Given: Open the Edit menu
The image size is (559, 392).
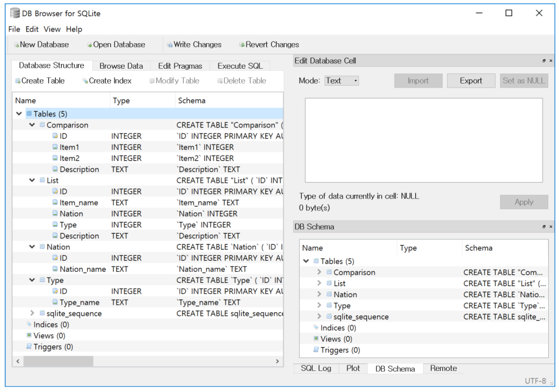Looking at the screenshot, I should click(x=32, y=29).
